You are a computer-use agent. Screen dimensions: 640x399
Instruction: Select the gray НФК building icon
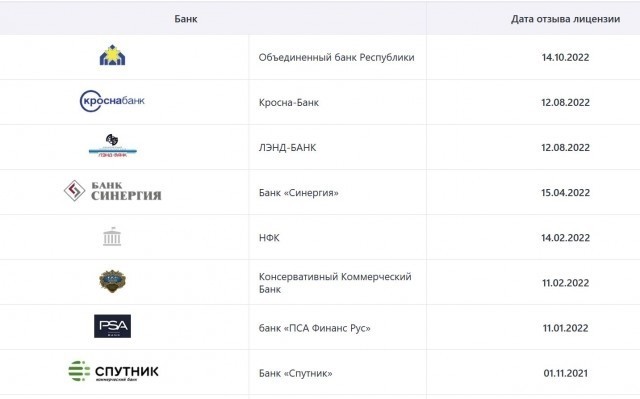tap(112, 236)
